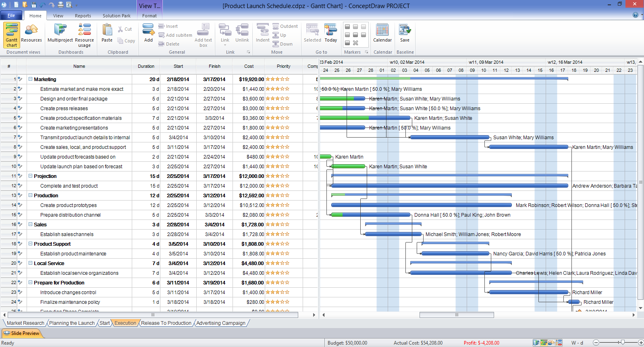644x347 pixels.
Task: Open the Solution Park tab
Action: click(116, 16)
